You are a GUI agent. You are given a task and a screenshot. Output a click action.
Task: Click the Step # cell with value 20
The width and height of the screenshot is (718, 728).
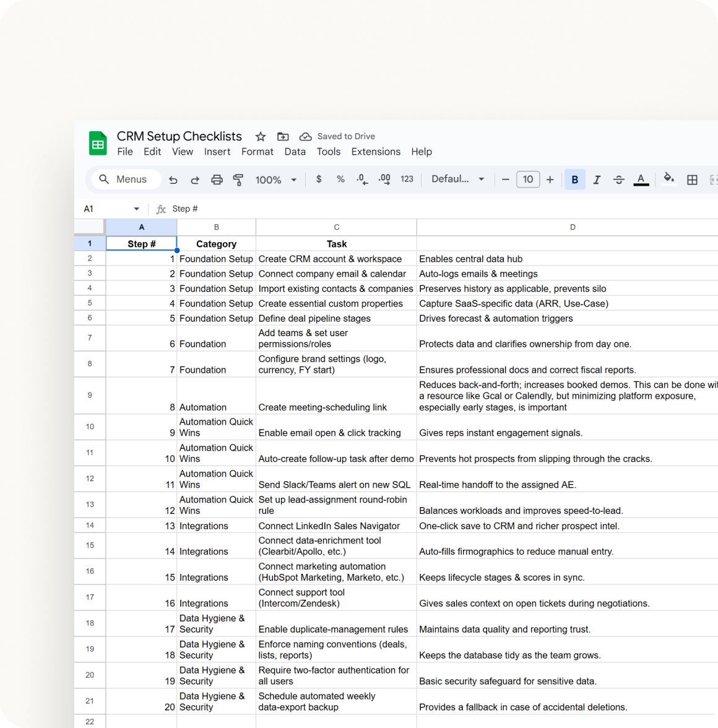141,701
